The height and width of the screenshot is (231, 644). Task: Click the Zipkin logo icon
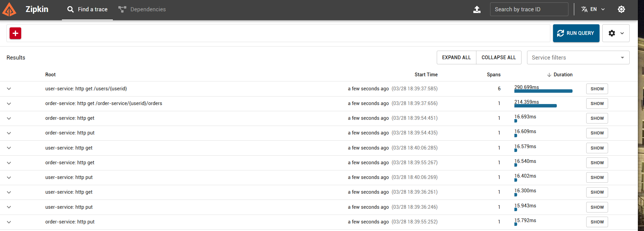click(9, 10)
